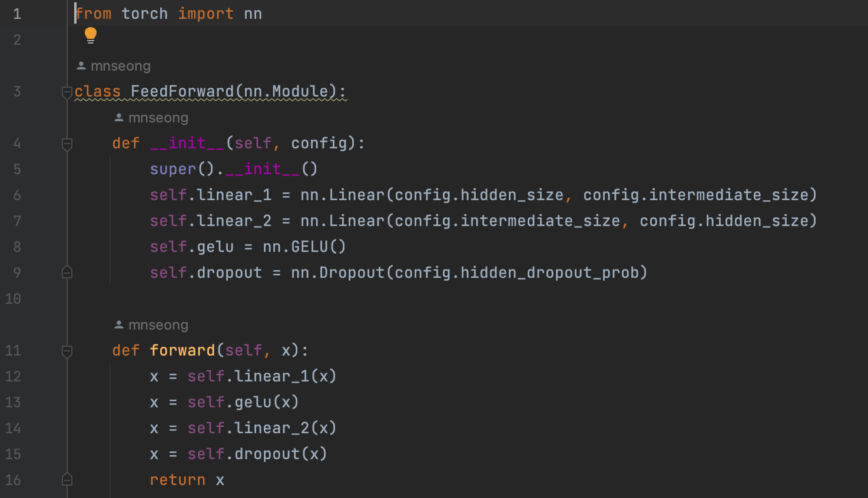Image resolution: width=868 pixels, height=498 pixels.
Task: Collapse the __init__ method fold marker
Action: pyautogui.click(x=67, y=144)
